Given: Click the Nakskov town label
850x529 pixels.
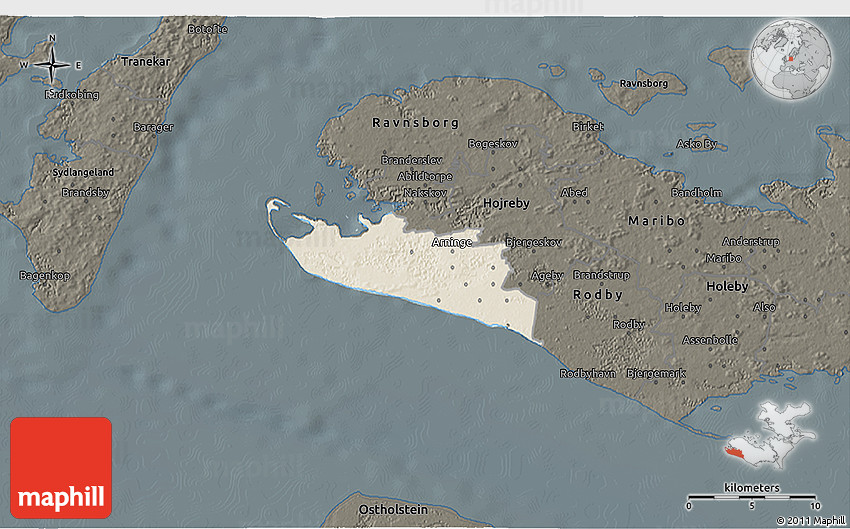Looking at the screenshot, I should point(425,192).
